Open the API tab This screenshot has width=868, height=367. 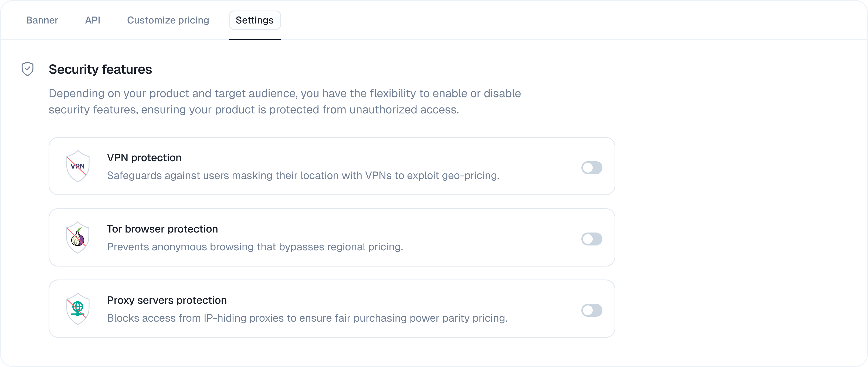93,20
